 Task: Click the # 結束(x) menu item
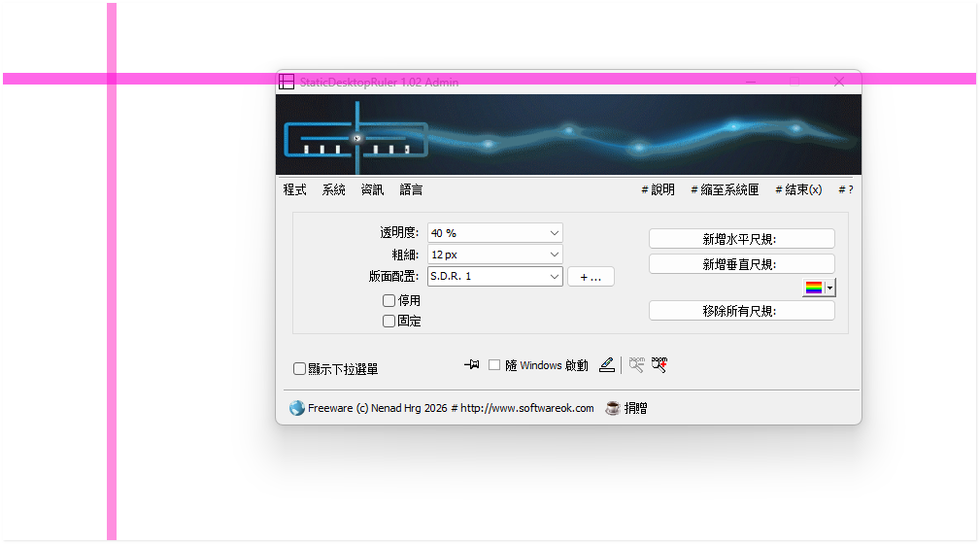(x=798, y=189)
